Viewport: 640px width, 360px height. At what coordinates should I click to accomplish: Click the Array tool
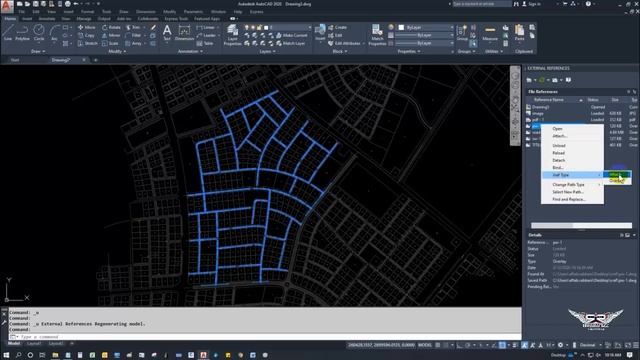coord(133,43)
